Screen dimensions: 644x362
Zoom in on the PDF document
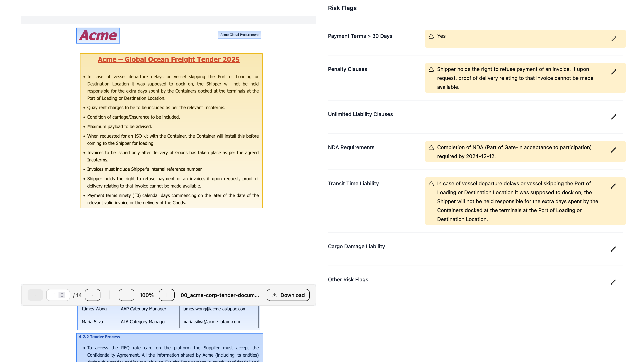click(167, 295)
